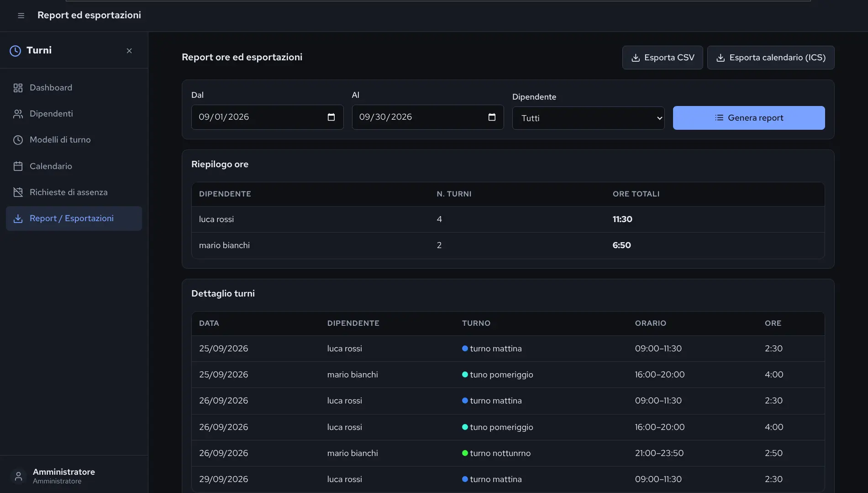Click the Dettaglio turni heading

point(223,293)
